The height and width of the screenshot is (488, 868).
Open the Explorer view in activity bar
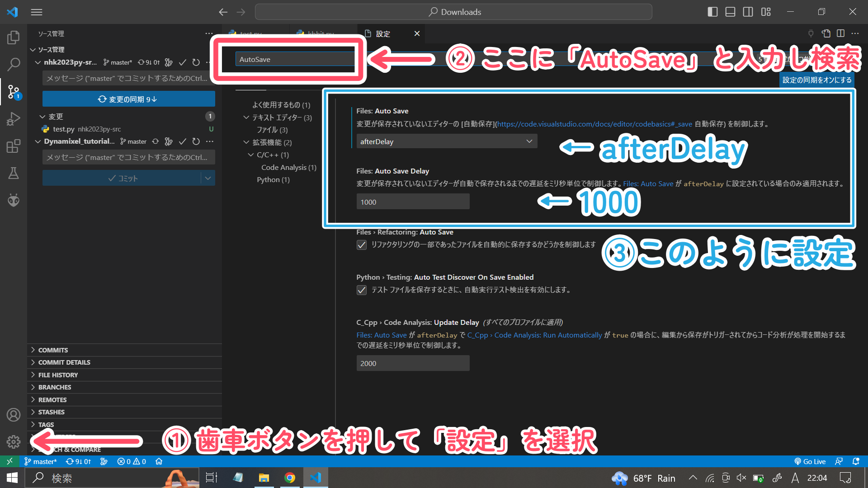pyautogui.click(x=14, y=38)
